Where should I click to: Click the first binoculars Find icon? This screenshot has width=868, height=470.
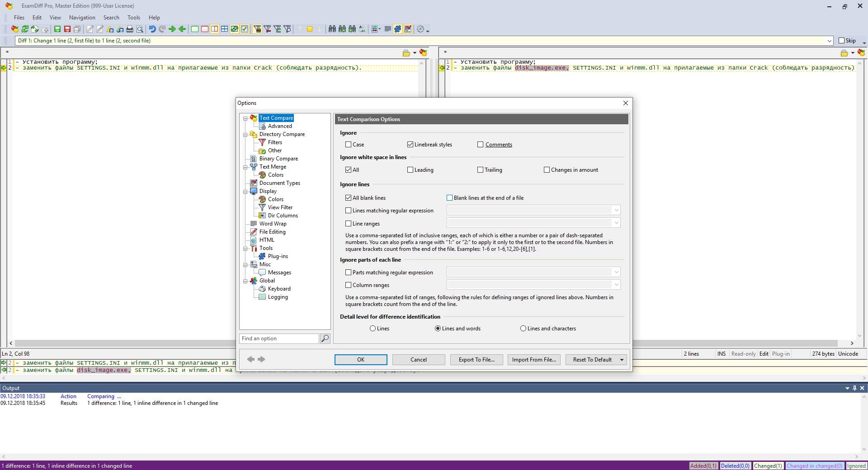pyautogui.click(x=332, y=29)
